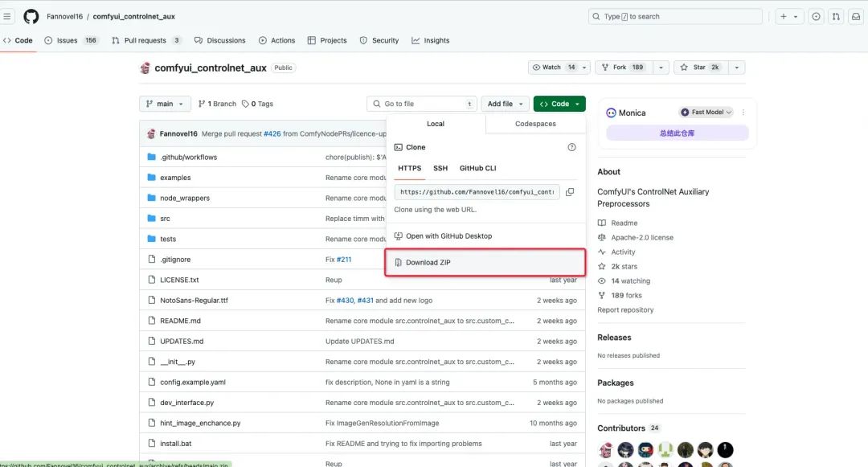Open hint_image_enchance.py file
Screen dimensions: 868x467
coord(200,424)
